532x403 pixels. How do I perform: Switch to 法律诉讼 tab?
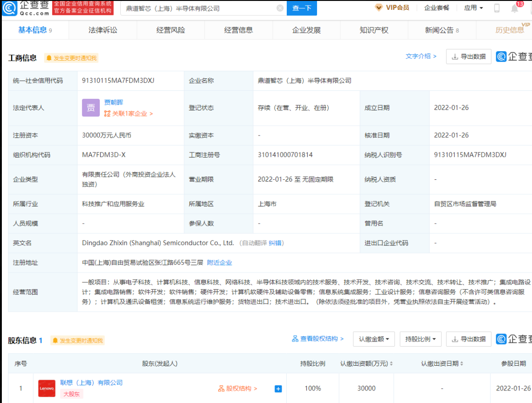(103, 30)
